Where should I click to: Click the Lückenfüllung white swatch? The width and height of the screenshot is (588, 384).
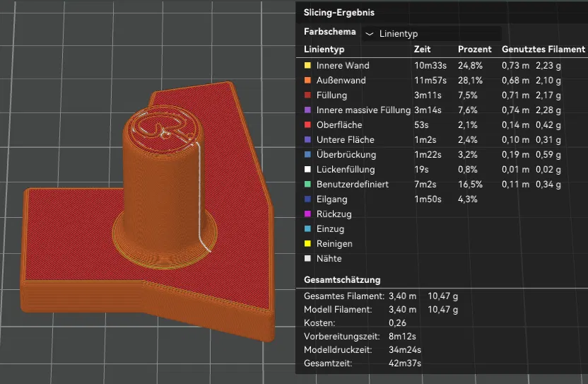point(307,169)
